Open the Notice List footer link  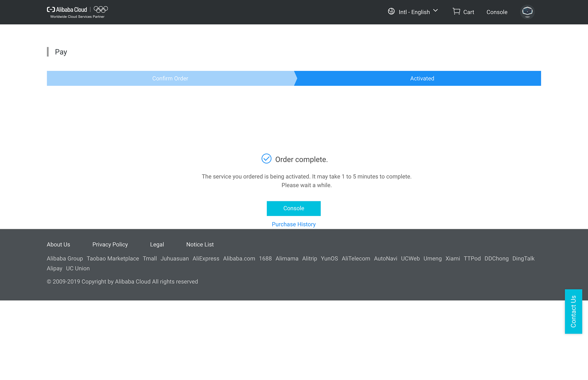click(200, 244)
